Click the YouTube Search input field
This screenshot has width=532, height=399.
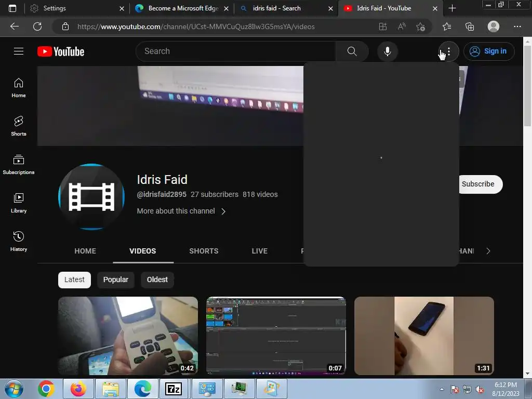tap(235, 51)
